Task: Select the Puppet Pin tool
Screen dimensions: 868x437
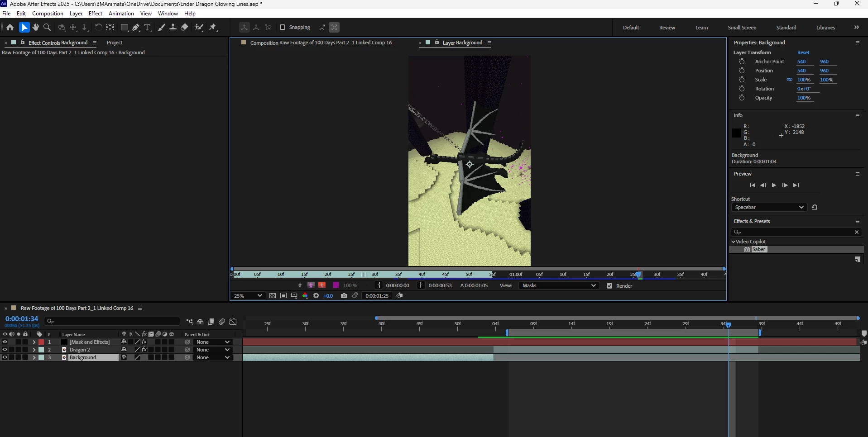Action: click(x=213, y=28)
